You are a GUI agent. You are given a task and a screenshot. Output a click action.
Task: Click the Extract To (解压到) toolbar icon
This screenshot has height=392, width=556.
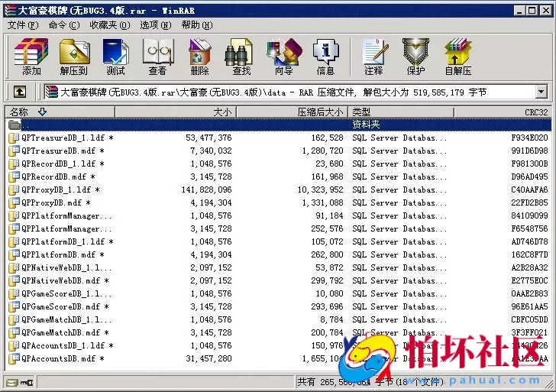pyautogui.click(x=74, y=57)
